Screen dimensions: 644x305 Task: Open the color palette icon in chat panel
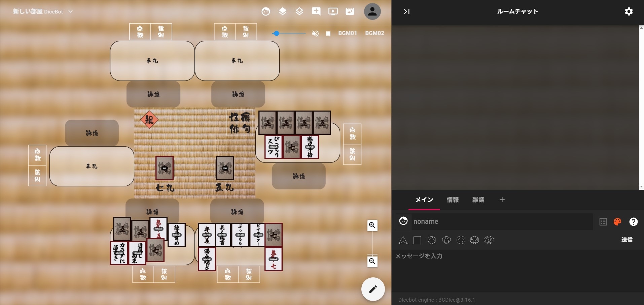pyautogui.click(x=617, y=222)
